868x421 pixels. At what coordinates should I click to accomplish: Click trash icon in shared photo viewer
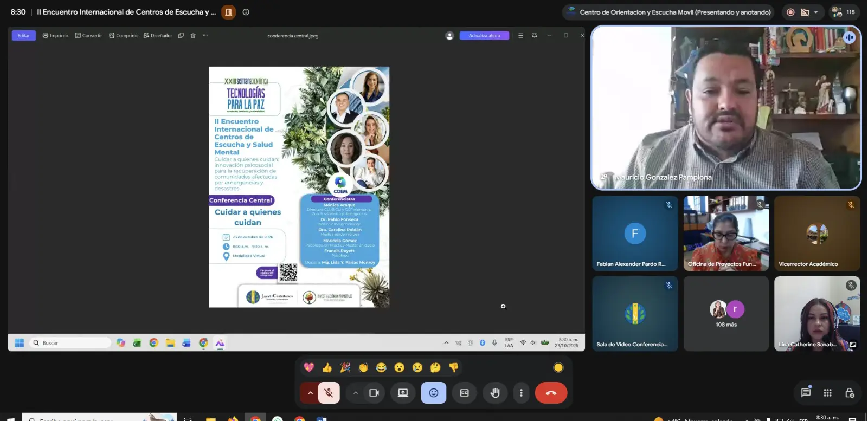193,35
